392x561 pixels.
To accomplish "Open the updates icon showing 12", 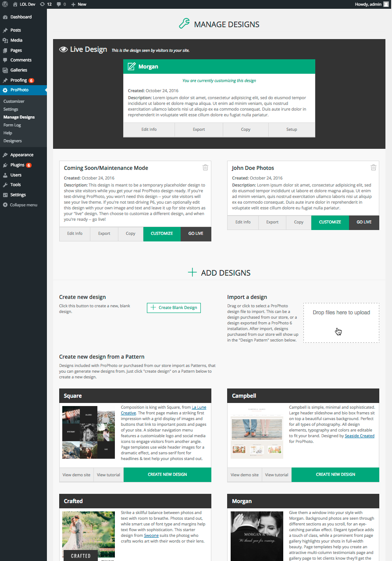I will coord(46,4).
